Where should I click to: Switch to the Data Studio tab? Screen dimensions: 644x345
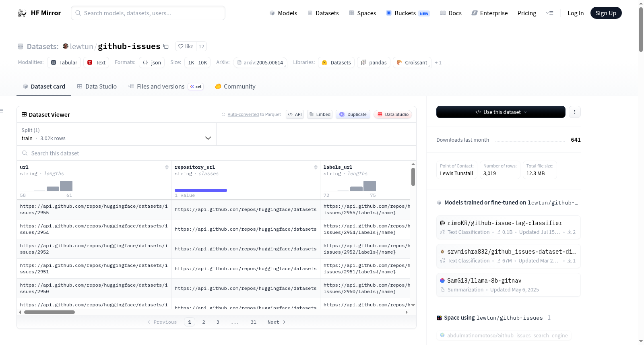[97, 87]
